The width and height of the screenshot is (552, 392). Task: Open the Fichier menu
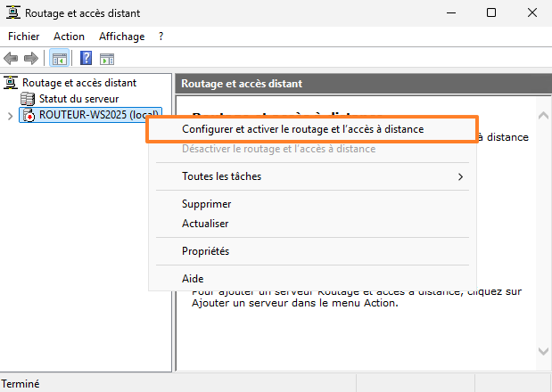tap(24, 37)
